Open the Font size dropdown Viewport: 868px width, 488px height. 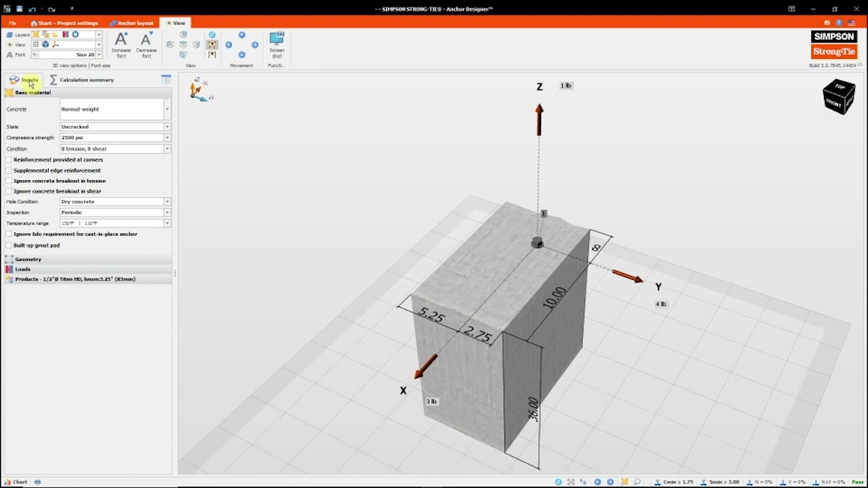(99, 55)
